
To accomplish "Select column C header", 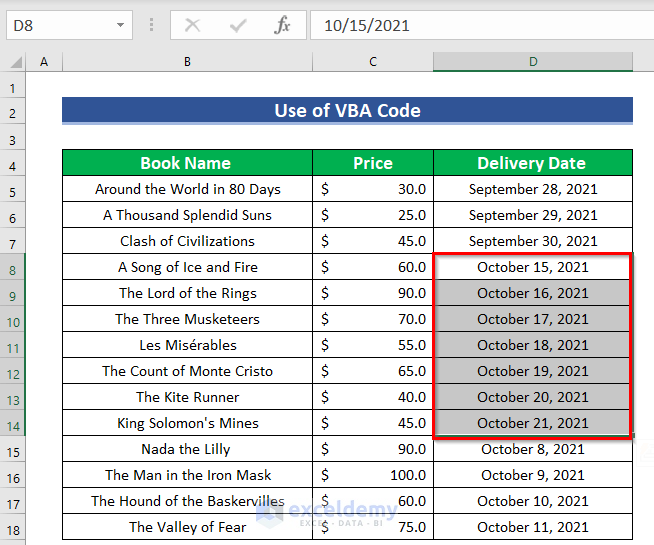I will (372, 62).
